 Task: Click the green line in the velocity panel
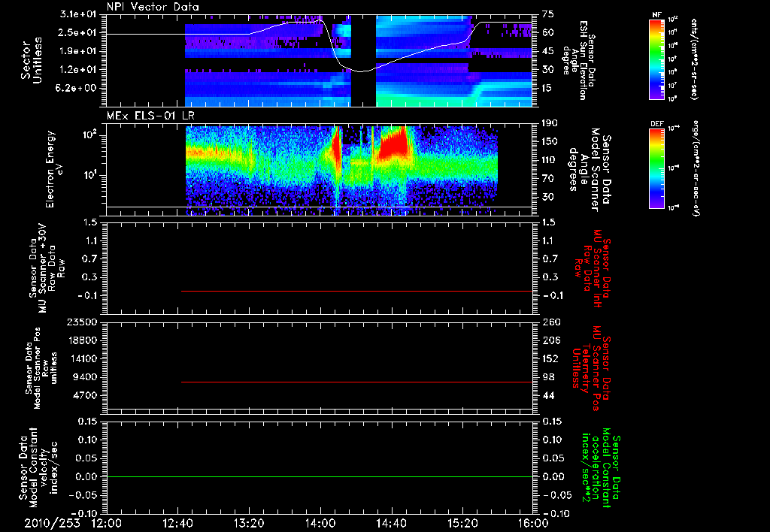click(x=320, y=476)
